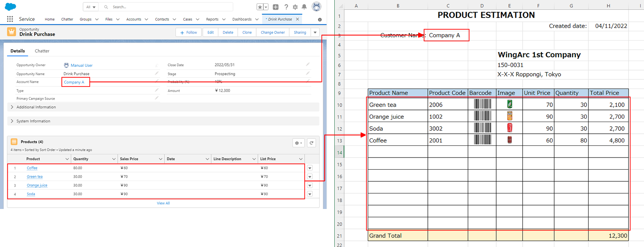Open the user profile avatar
Viewport: 644px width, 247px height.
(317, 7)
